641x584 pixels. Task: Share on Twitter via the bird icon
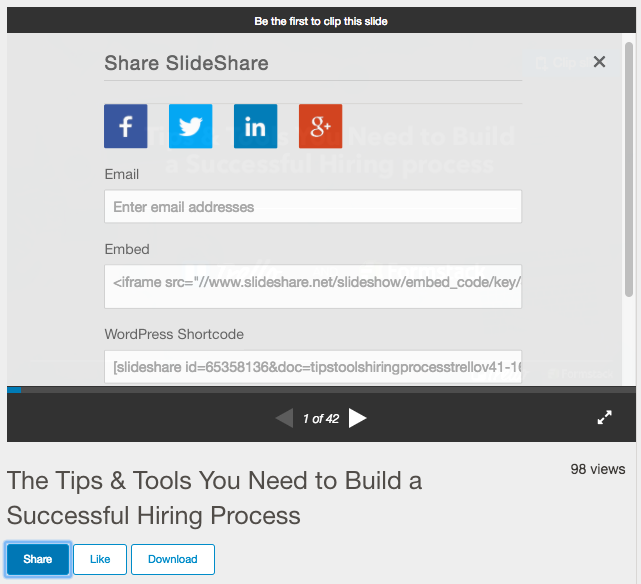[191, 126]
